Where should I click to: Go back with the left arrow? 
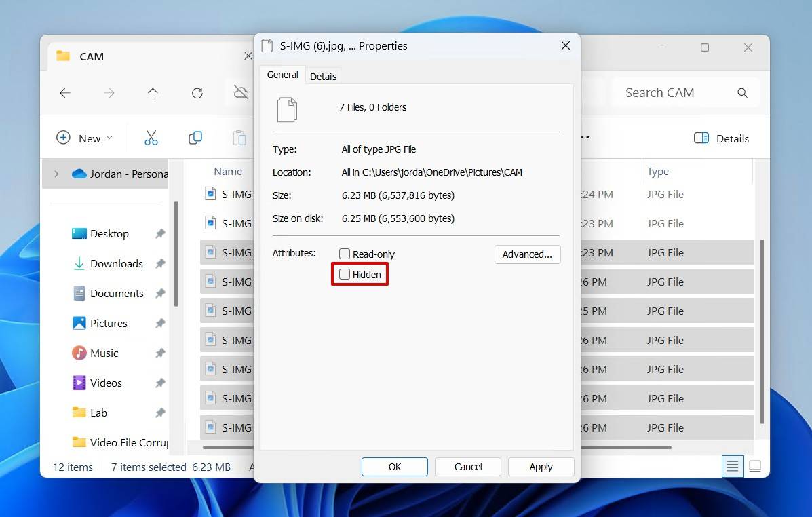click(x=65, y=93)
